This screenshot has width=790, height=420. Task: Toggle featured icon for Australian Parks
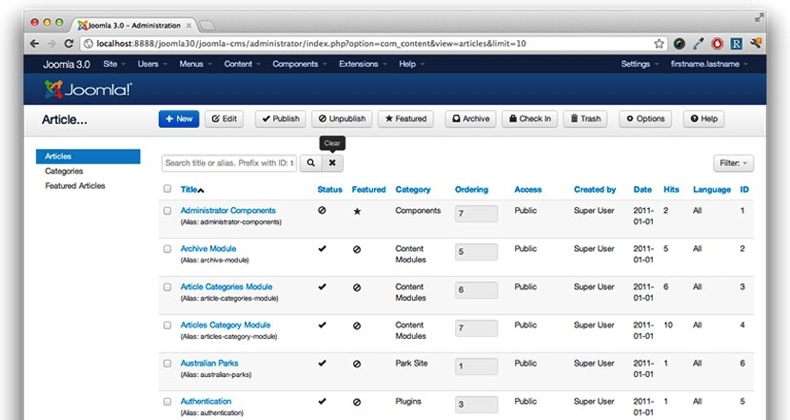357,364
